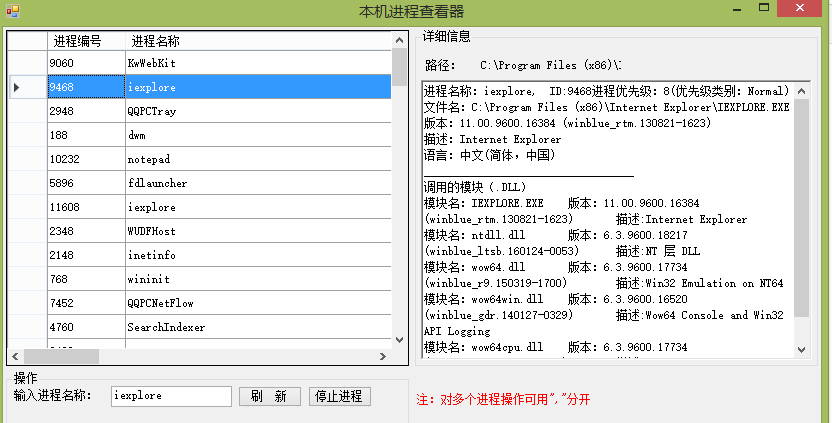Sort by 进程名称 column header
Screen dimensions: 832x423
pos(258,41)
